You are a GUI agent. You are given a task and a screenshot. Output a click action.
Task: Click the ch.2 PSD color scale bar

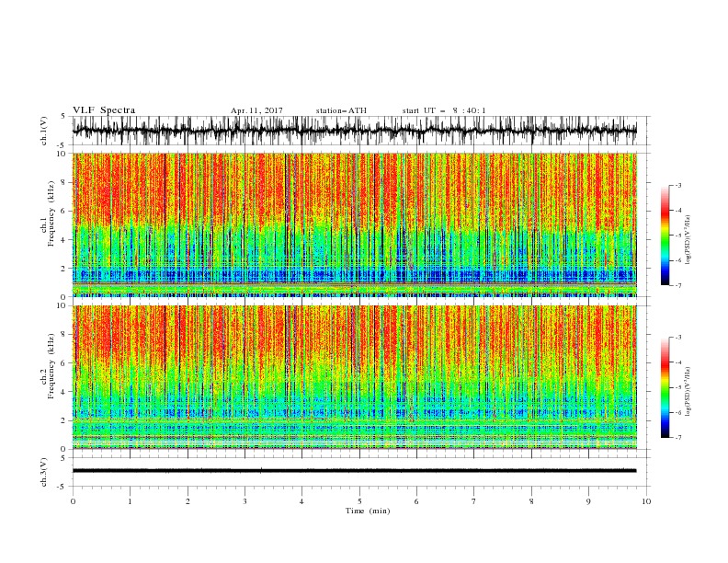click(x=665, y=387)
